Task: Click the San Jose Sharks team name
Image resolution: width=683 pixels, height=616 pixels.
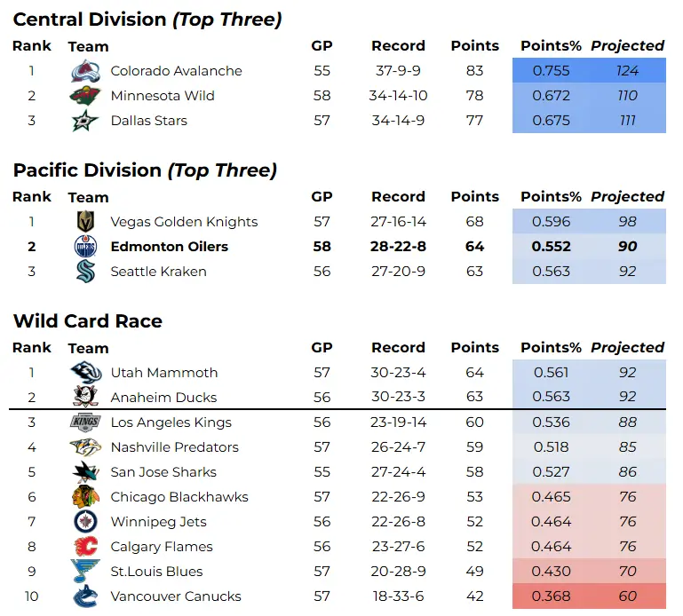Action: click(x=163, y=472)
